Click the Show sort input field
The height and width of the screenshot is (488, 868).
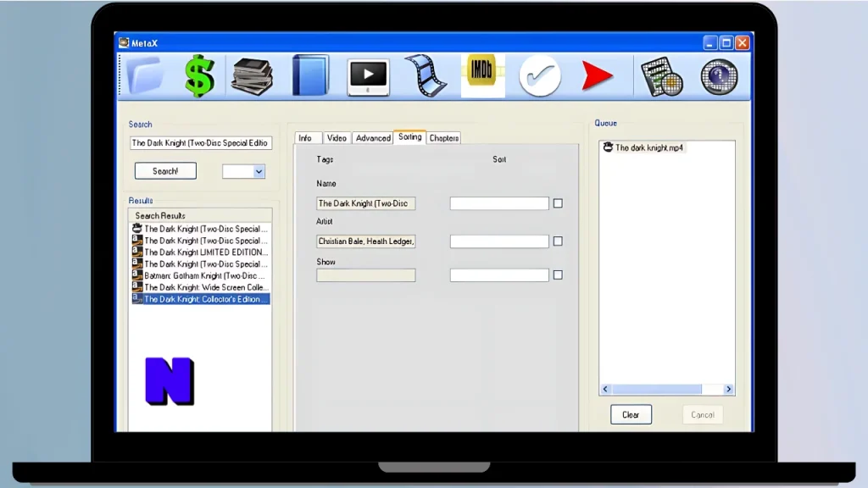(499, 275)
